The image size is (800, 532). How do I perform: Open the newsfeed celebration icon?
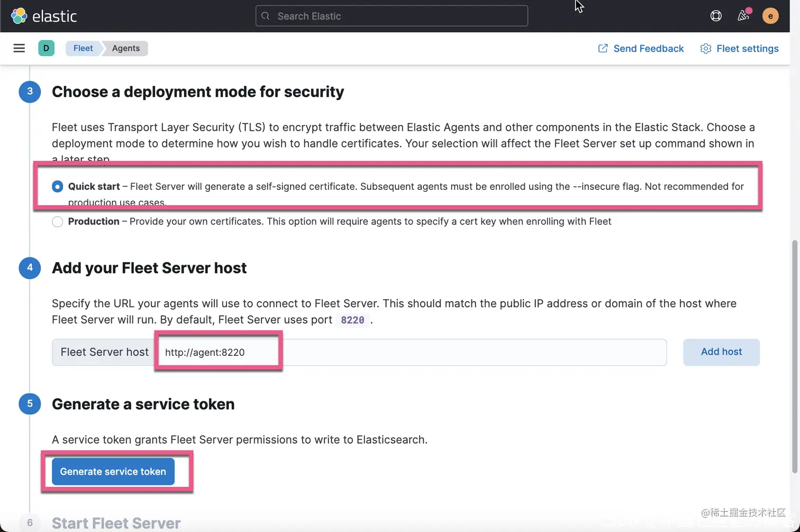coord(743,16)
